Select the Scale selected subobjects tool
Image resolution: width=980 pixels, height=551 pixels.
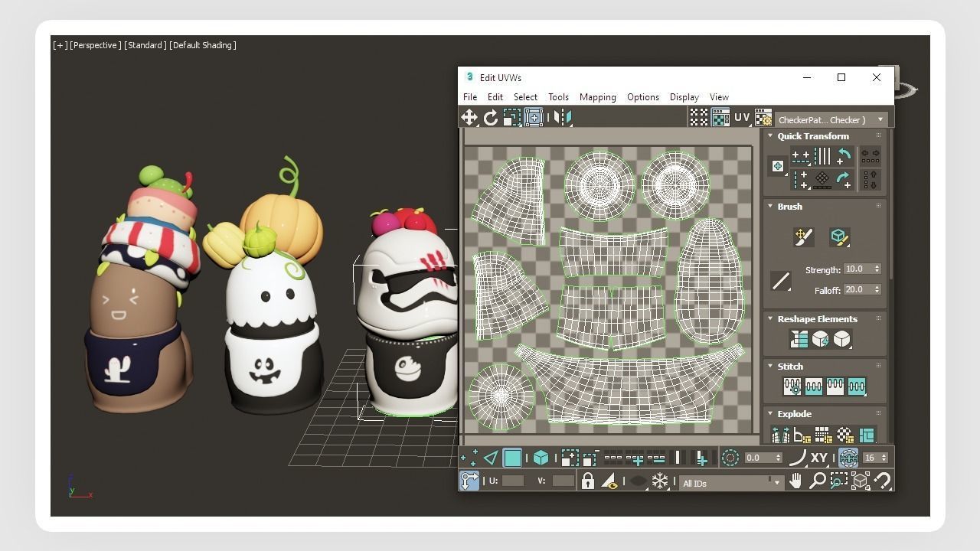(x=512, y=117)
